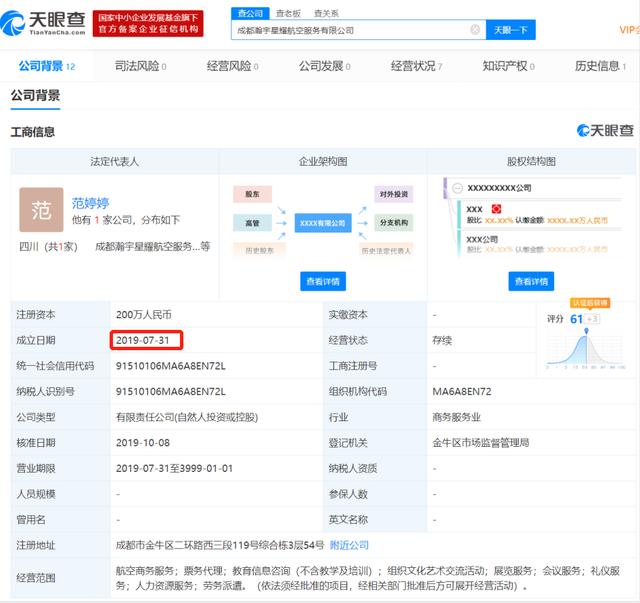Open the 经营风险 navigation tab
Image resolution: width=640 pixels, height=603 pixels.
pos(232,66)
